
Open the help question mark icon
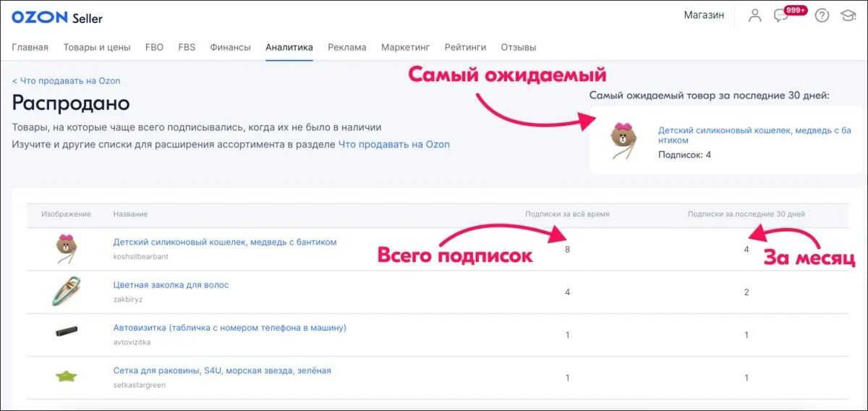click(x=822, y=15)
